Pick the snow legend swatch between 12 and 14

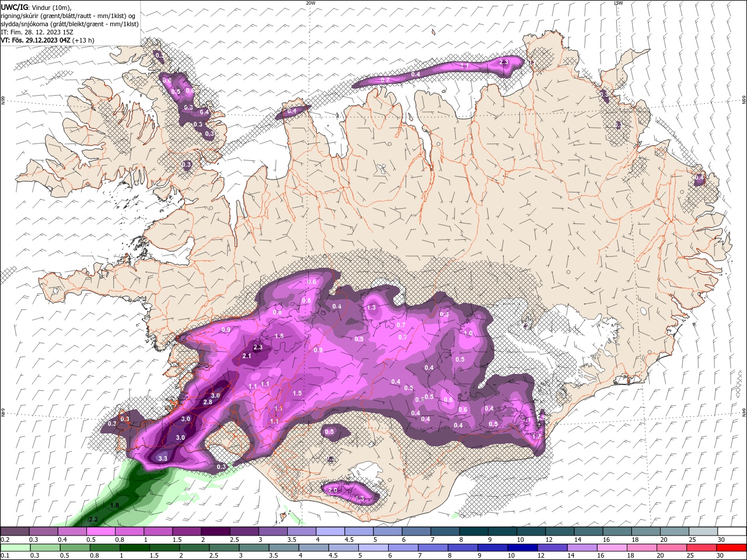(x=560, y=531)
